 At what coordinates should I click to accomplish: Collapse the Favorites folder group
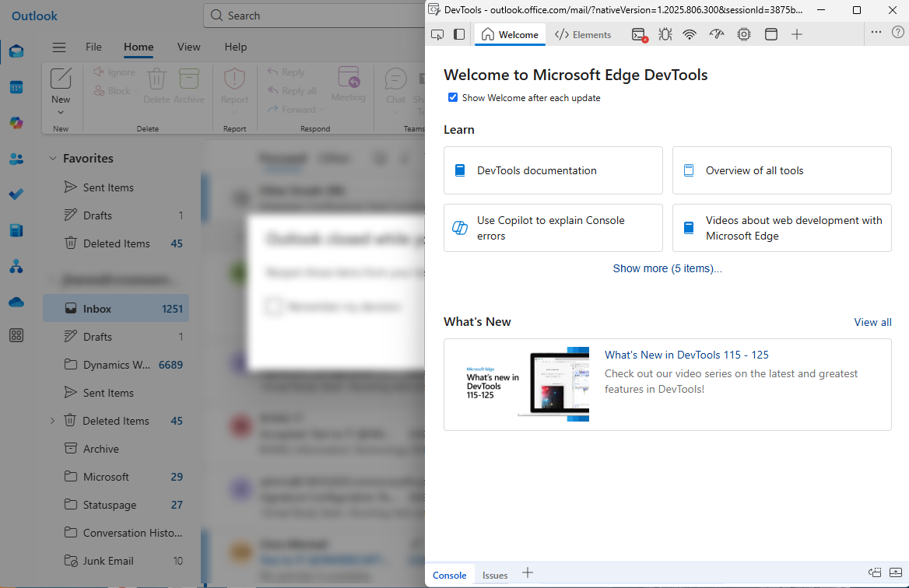53,159
